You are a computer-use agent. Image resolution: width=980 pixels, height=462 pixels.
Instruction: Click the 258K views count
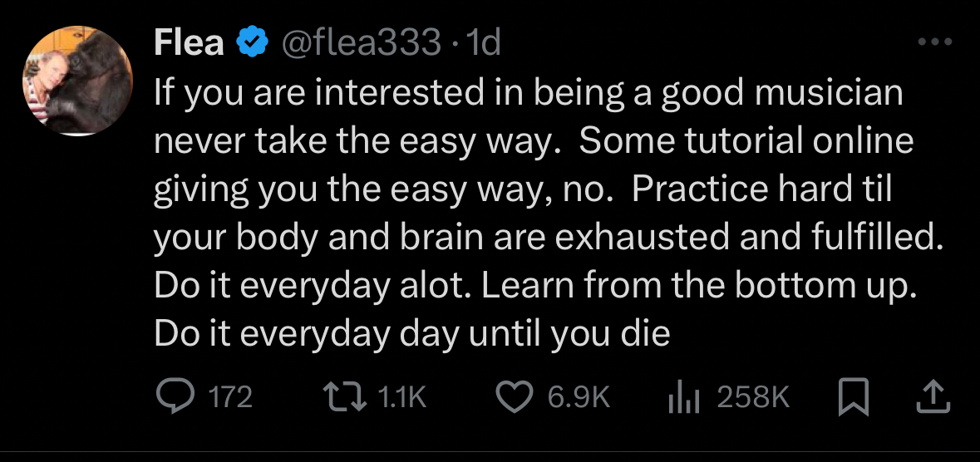point(752,397)
